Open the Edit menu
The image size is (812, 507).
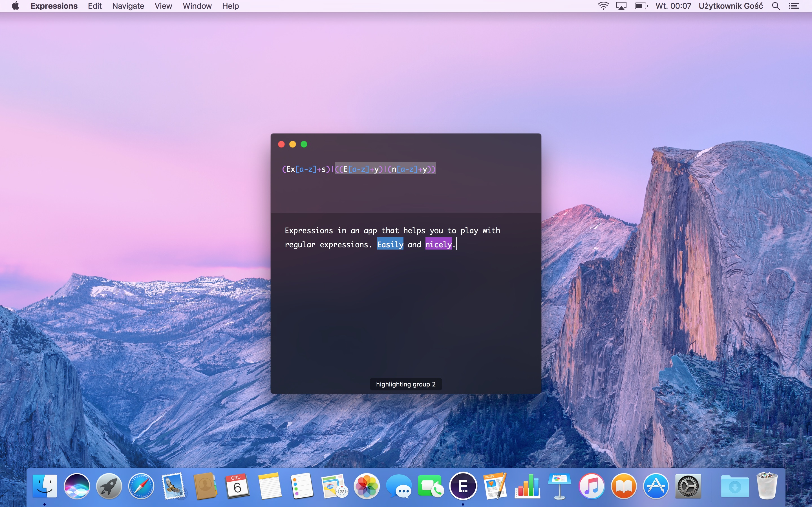[95, 6]
